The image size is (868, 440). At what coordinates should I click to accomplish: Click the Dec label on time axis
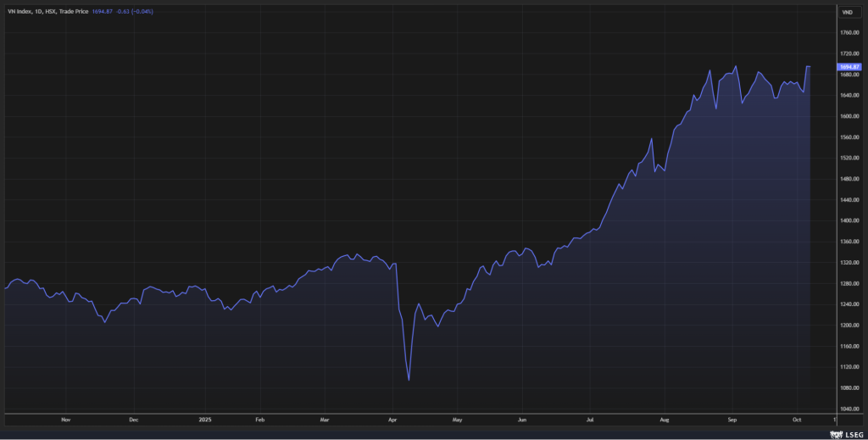pyautogui.click(x=133, y=419)
